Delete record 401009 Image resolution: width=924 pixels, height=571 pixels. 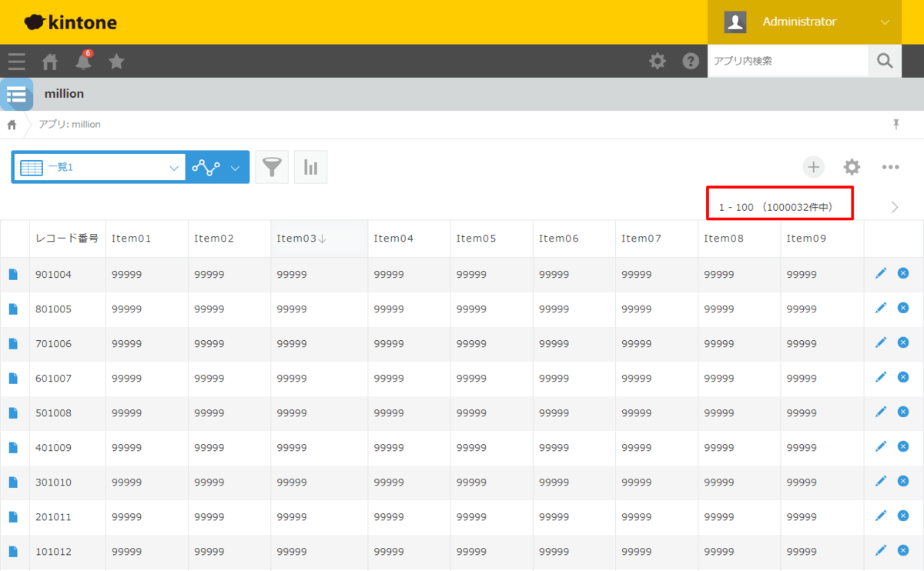click(x=903, y=446)
